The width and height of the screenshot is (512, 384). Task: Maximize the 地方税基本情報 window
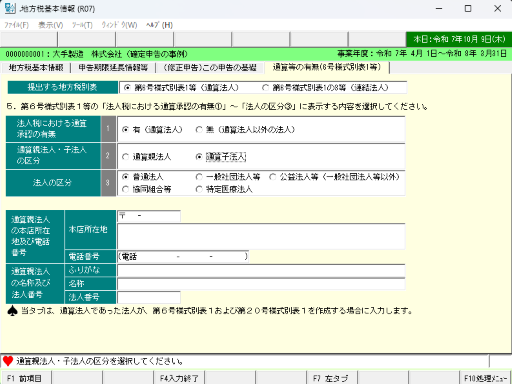468,9
